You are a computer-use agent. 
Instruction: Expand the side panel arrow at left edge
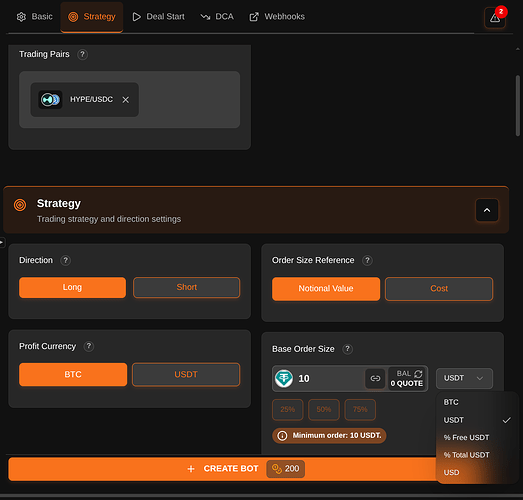coord(2,242)
